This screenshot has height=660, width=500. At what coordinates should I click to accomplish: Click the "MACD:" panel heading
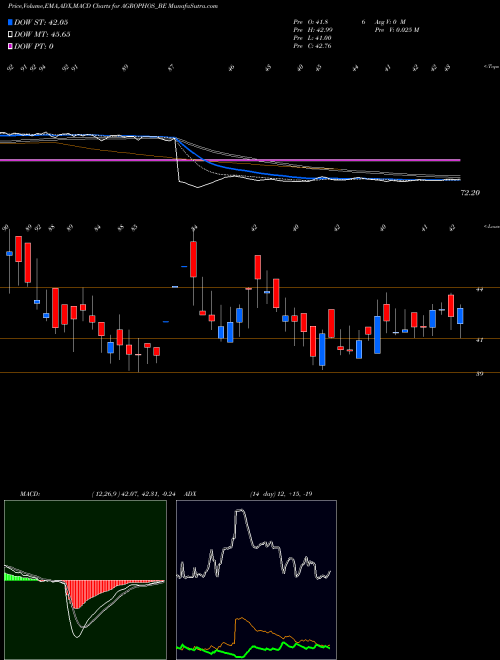[30, 494]
